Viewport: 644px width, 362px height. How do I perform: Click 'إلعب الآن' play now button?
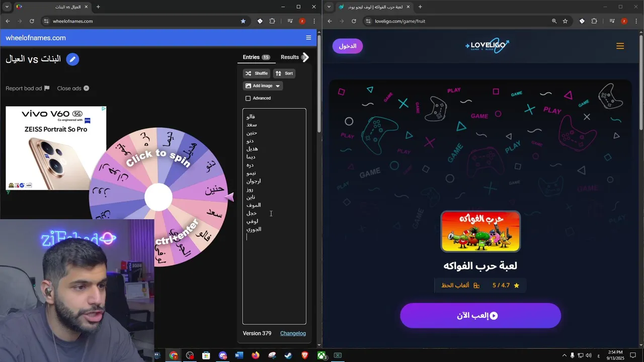pyautogui.click(x=480, y=316)
